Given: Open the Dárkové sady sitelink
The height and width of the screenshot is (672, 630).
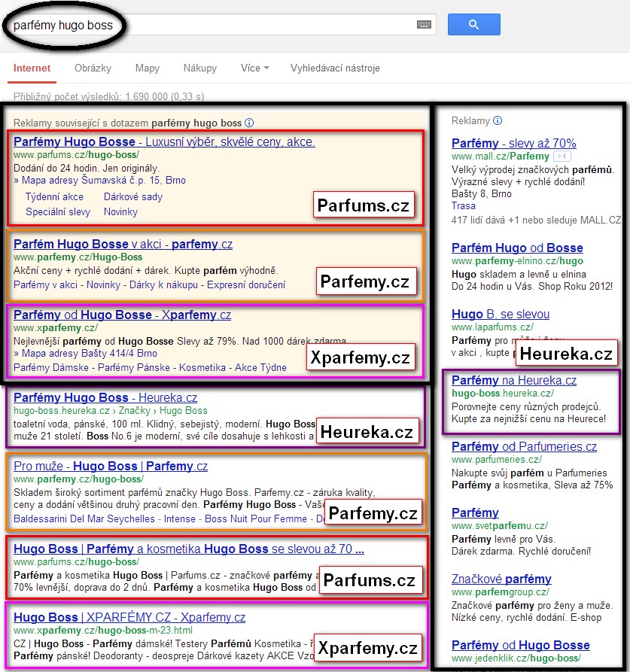Looking at the screenshot, I should pos(133,196).
